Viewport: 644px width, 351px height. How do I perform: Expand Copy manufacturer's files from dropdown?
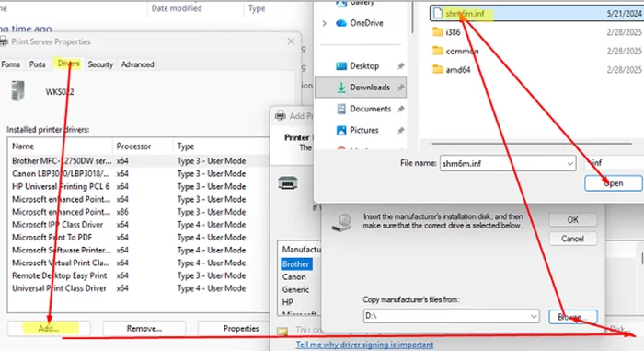click(534, 316)
